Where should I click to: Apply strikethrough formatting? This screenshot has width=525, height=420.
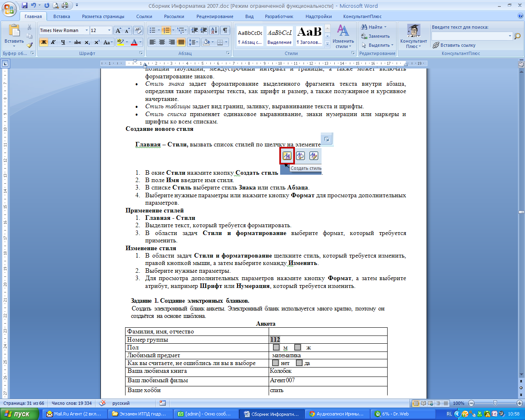pyautogui.click(x=78, y=42)
